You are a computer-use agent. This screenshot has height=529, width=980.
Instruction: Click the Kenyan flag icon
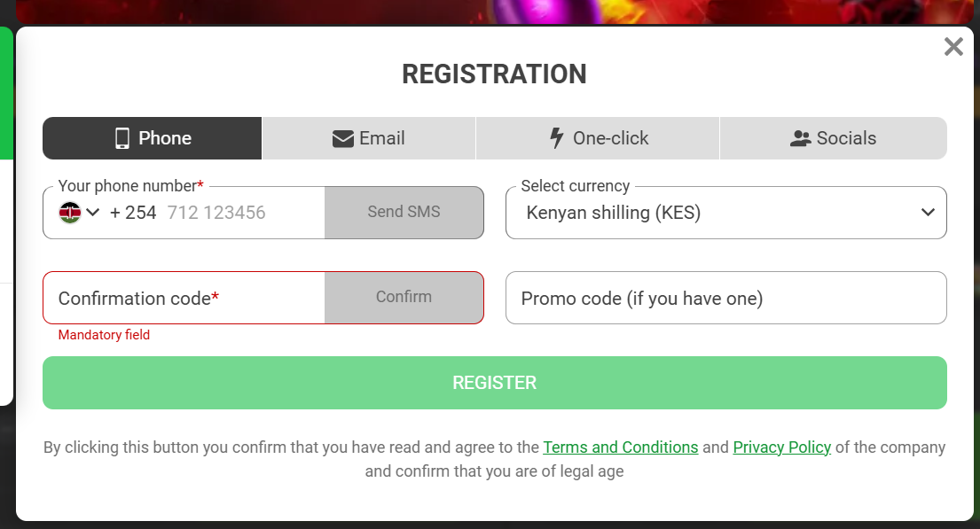[x=69, y=212]
